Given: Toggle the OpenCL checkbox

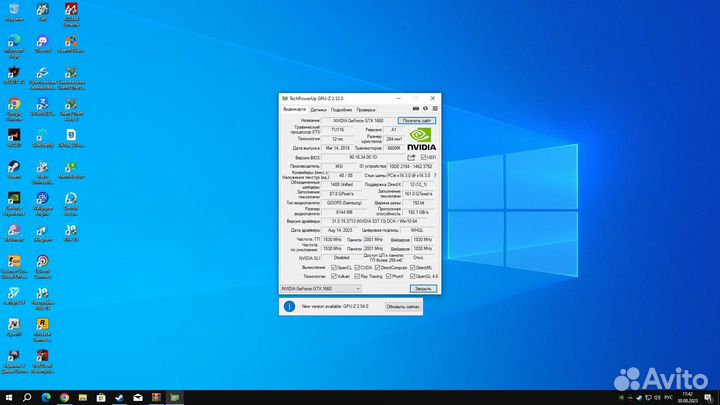Looking at the screenshot, I should click(x=334, y=267).
